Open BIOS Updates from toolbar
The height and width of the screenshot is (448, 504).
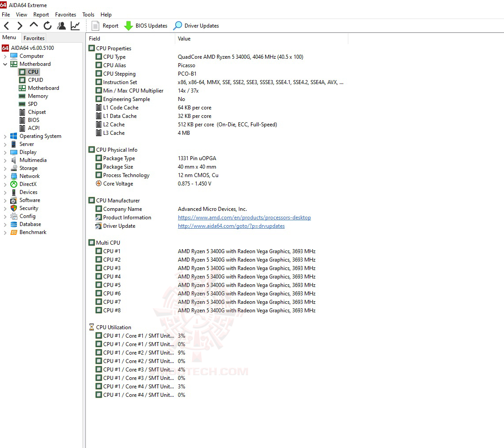tap(145, 26)
